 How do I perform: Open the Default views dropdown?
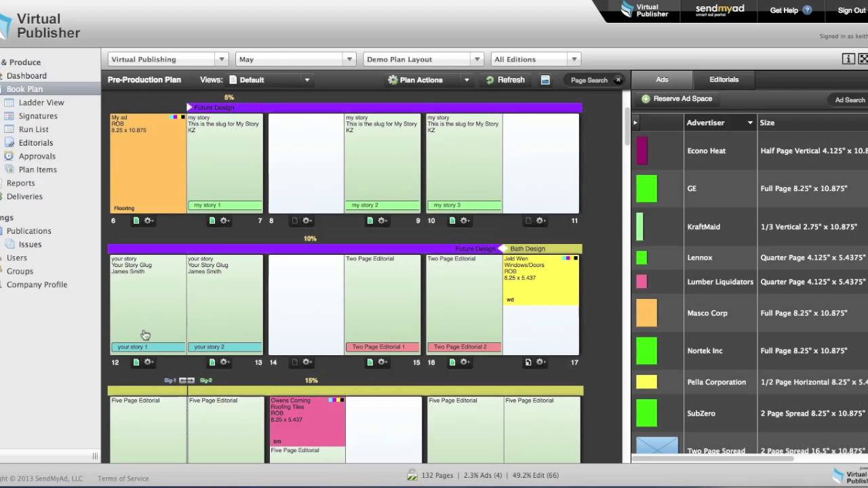[x=307, y=80]
